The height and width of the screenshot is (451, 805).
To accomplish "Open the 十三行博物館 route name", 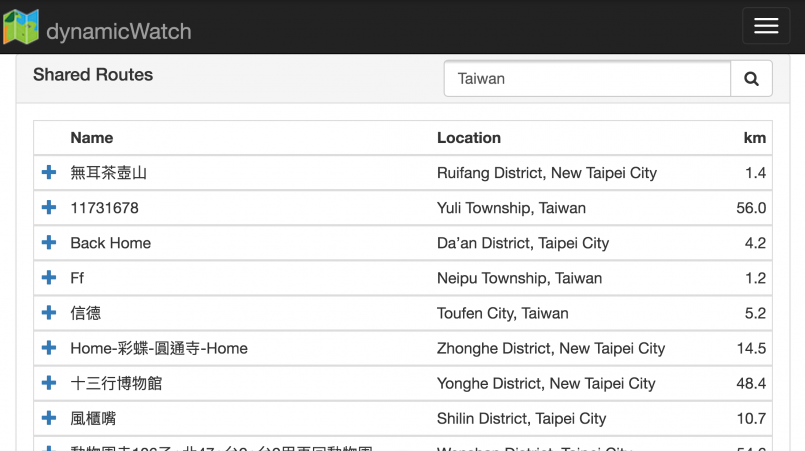I will 116,383.
